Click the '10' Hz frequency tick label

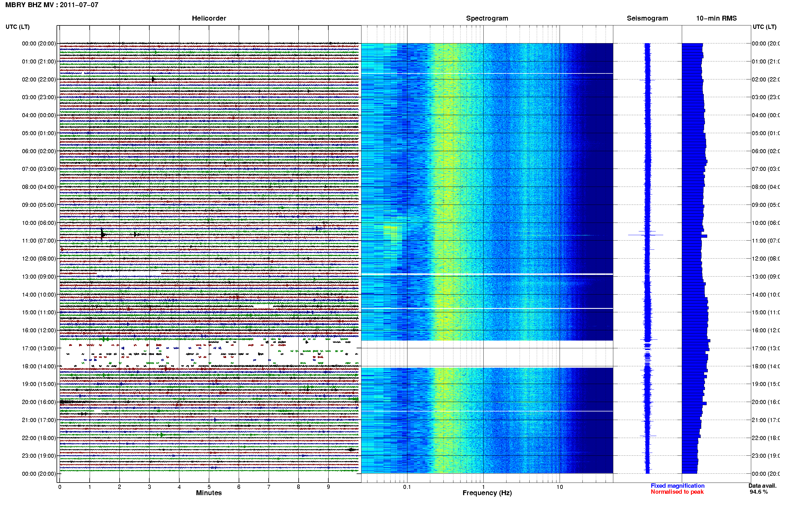560,487
